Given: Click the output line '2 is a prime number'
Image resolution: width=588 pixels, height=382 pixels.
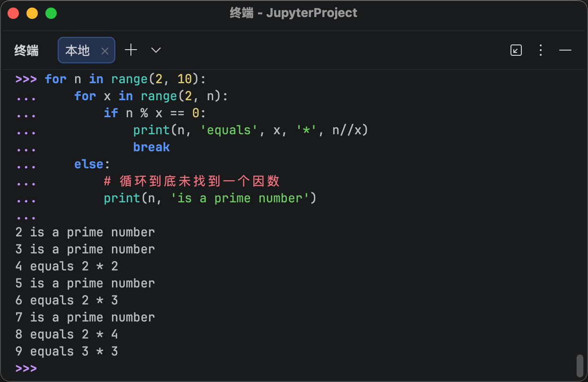Looking at the screenshot, I should [85, 232].
